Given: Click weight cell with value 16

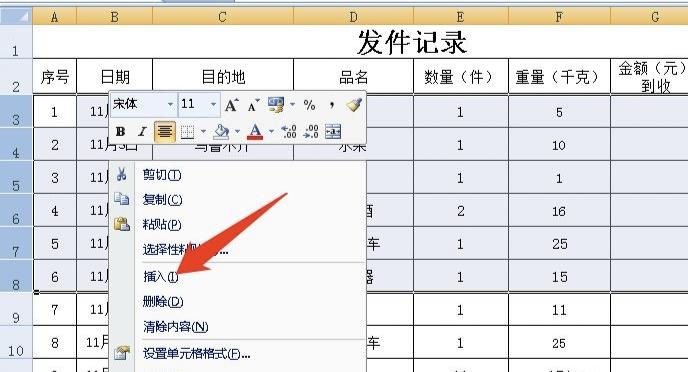Looking at the screenshot, I should (559, 211).
